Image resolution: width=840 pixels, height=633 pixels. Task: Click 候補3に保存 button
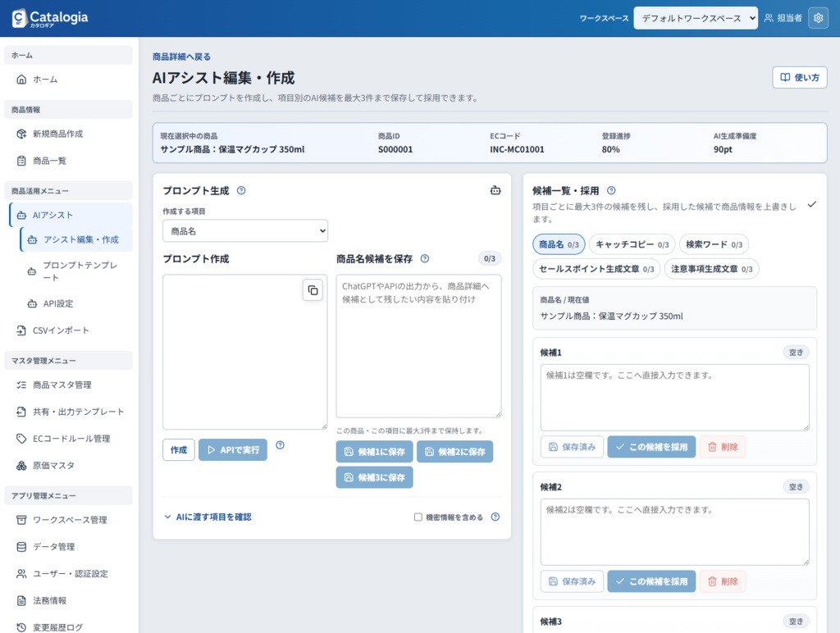click(x=374, y=477)
